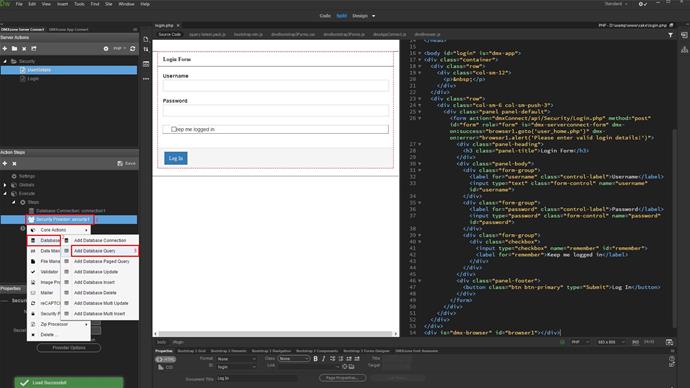Choose Validator from the context menu
This screenshot has width=690, height=388.
[44, 272]
